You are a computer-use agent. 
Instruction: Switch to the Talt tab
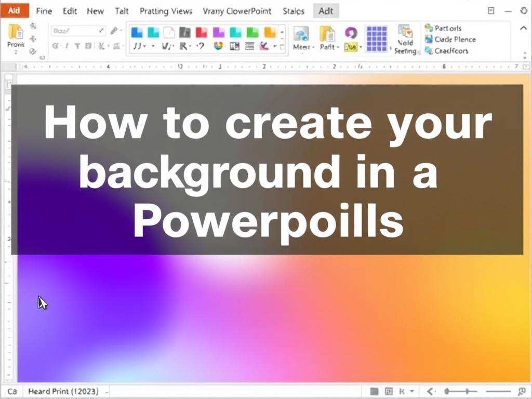[122, 11]
